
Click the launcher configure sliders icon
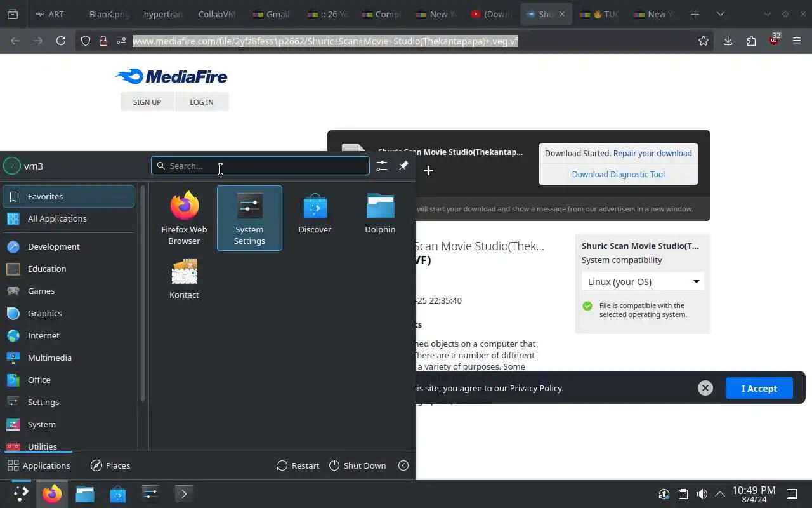[381, 166]
